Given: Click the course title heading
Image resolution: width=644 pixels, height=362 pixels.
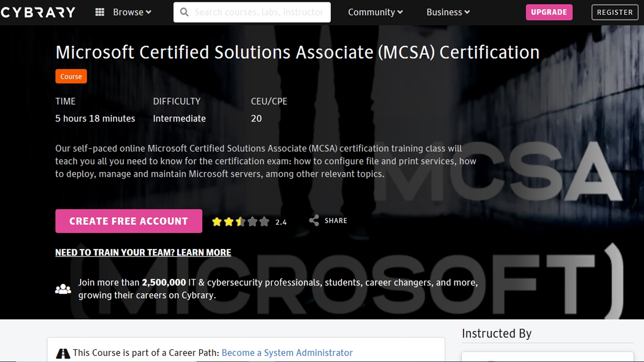Looking at the screenshot, I should (297, 52).
